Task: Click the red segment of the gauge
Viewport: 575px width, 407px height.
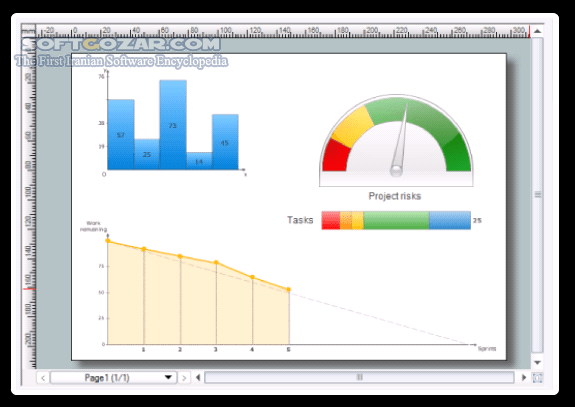Action: click(336, 156)
